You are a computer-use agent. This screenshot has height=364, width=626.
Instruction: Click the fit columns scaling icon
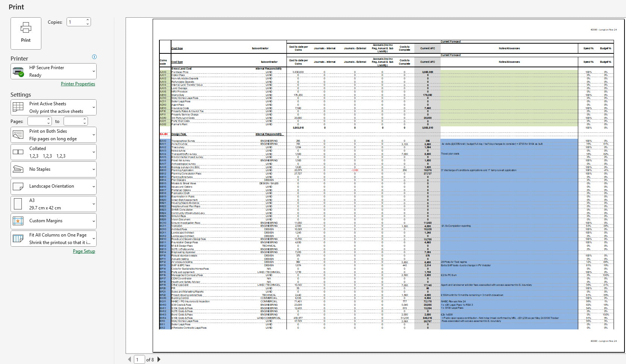(18, 238)
